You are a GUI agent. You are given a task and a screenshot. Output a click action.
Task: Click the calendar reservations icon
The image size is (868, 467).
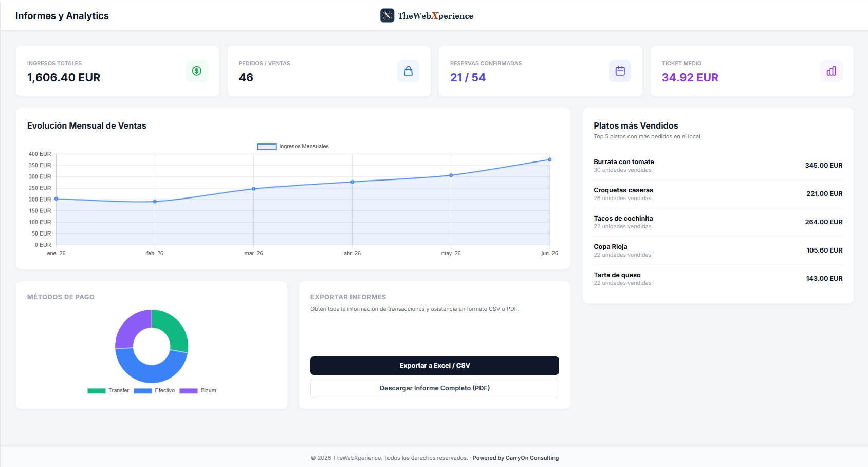pos(620,71)
